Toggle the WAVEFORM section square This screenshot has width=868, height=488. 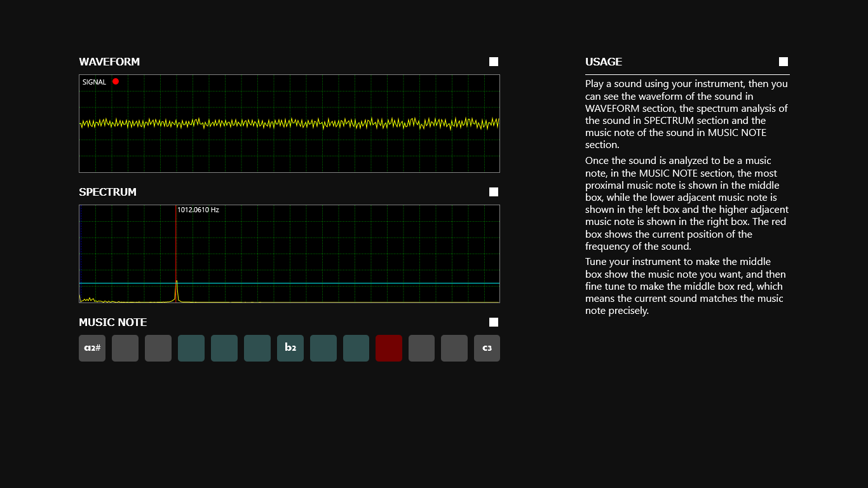(x=494, y=61)
